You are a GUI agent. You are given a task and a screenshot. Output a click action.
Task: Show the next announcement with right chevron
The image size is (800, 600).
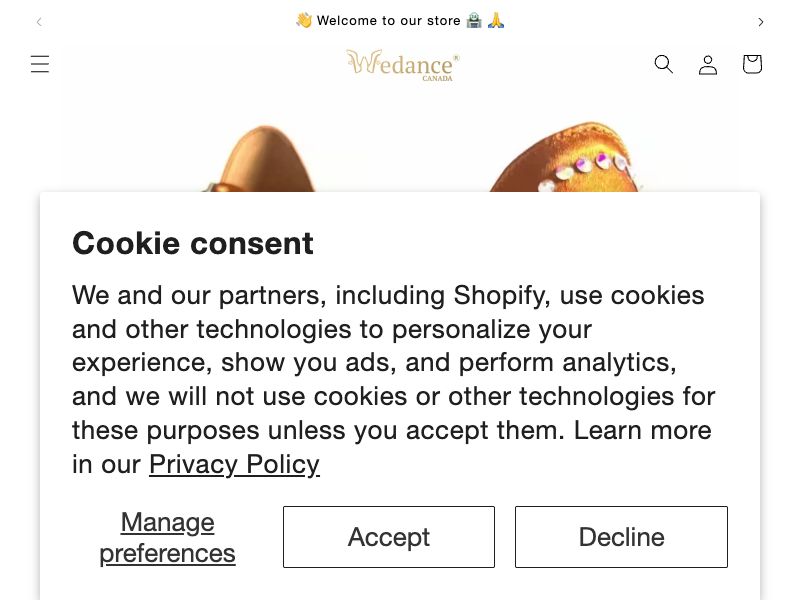coord(761,22)
